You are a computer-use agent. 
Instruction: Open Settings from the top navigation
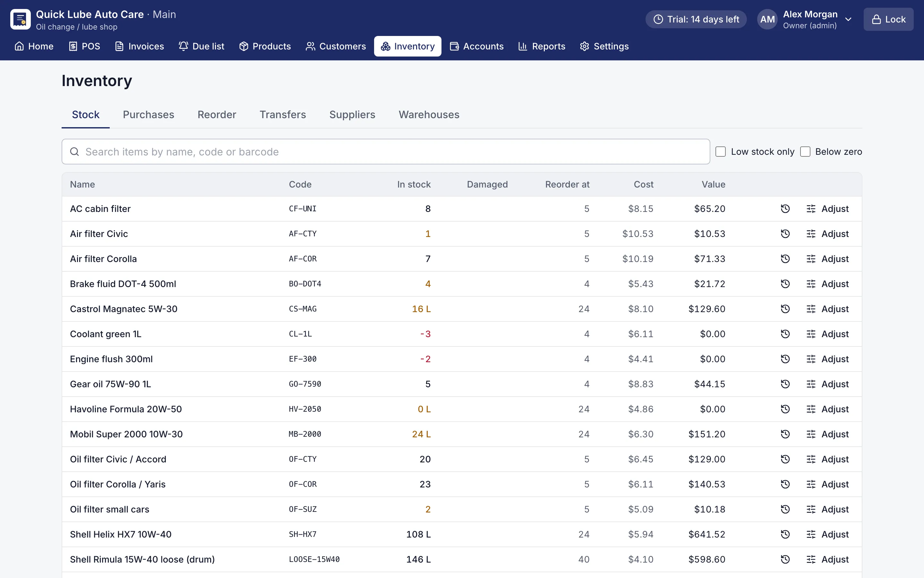pos(604,46)
